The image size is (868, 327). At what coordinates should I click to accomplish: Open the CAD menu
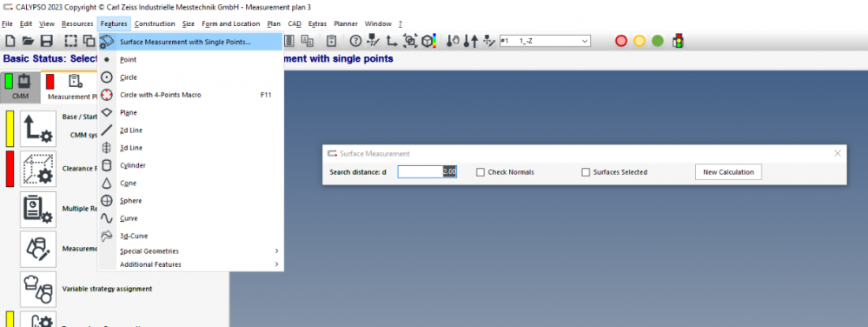click(x=295, y=23)
